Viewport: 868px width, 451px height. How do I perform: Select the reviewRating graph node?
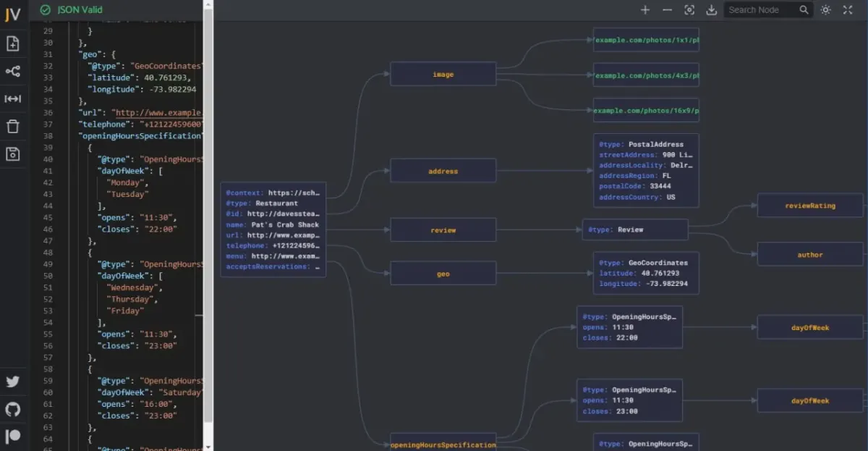[810, 206]
